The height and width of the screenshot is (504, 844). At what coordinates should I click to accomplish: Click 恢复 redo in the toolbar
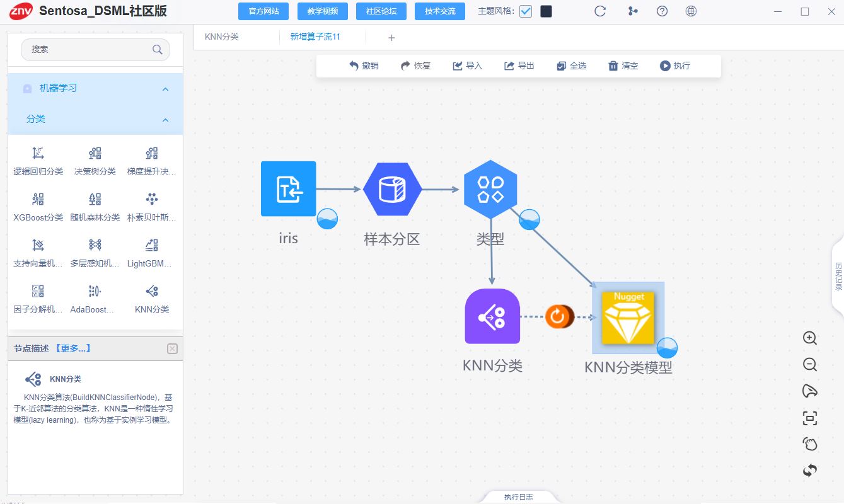click(x=415, y=66)
